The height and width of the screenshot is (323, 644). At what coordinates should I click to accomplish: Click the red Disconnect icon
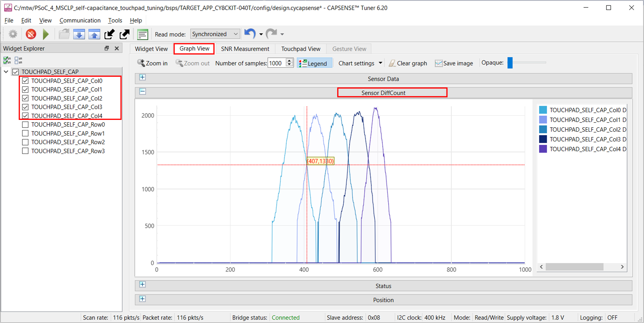click(x=31, y=34)
